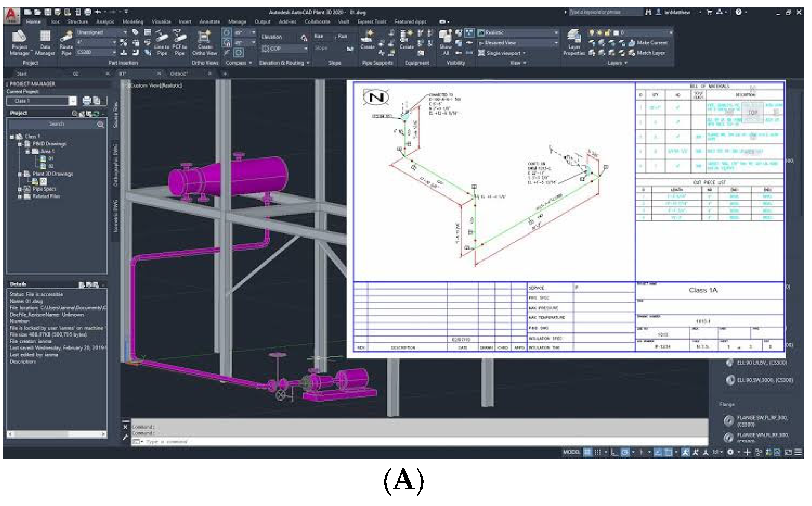Click the Autodesk App Store cart icon

pyautogui.click(x=709, y=12)
